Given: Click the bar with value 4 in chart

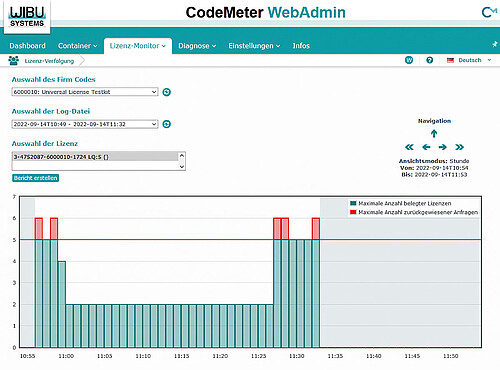Looking at the screenshot, I should (x=62, y=304).
